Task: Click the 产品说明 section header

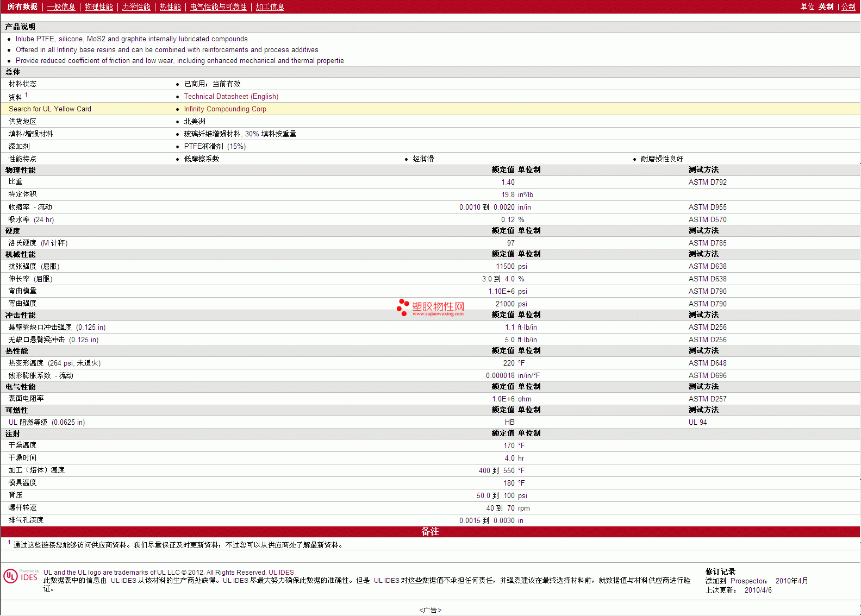Action: point(20,27)
